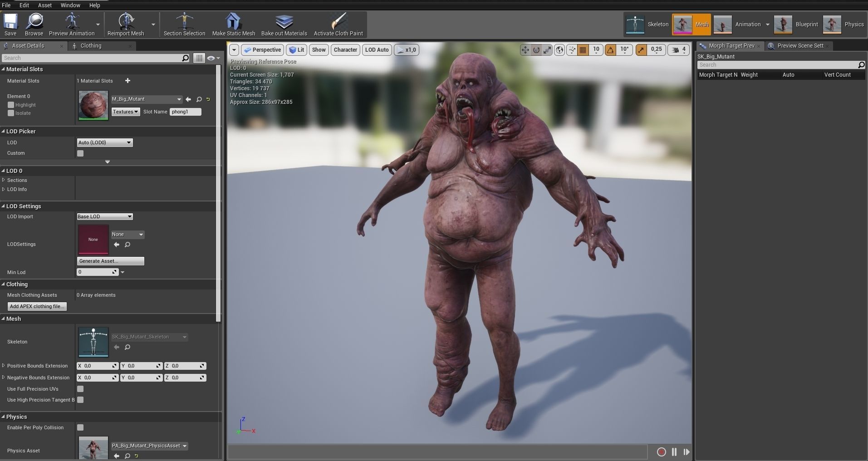Switch to Skeleton editor mode
Screen dimensions: 868x461
click(647, 25)
